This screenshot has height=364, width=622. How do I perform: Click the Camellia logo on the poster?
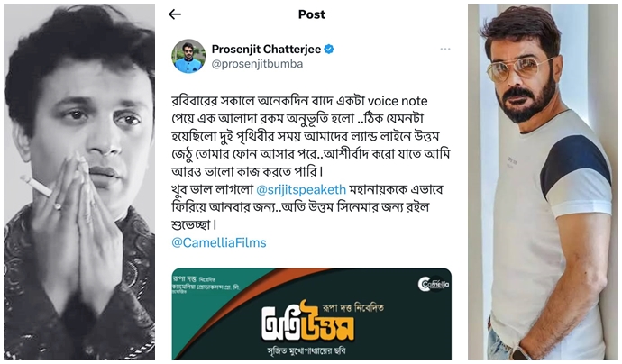pyautogui.click(x=433, y=284)
